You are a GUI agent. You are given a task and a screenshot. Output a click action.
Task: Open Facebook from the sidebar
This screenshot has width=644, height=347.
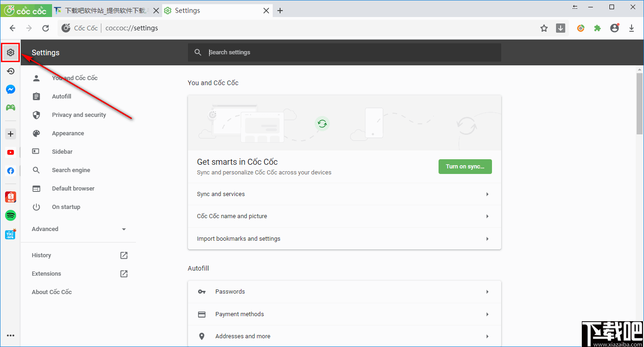tap(11, 171)
